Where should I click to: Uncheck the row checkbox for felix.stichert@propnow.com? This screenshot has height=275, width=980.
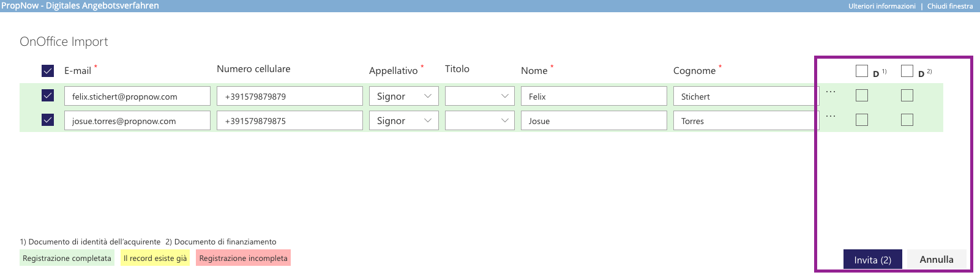click(48, 95)
